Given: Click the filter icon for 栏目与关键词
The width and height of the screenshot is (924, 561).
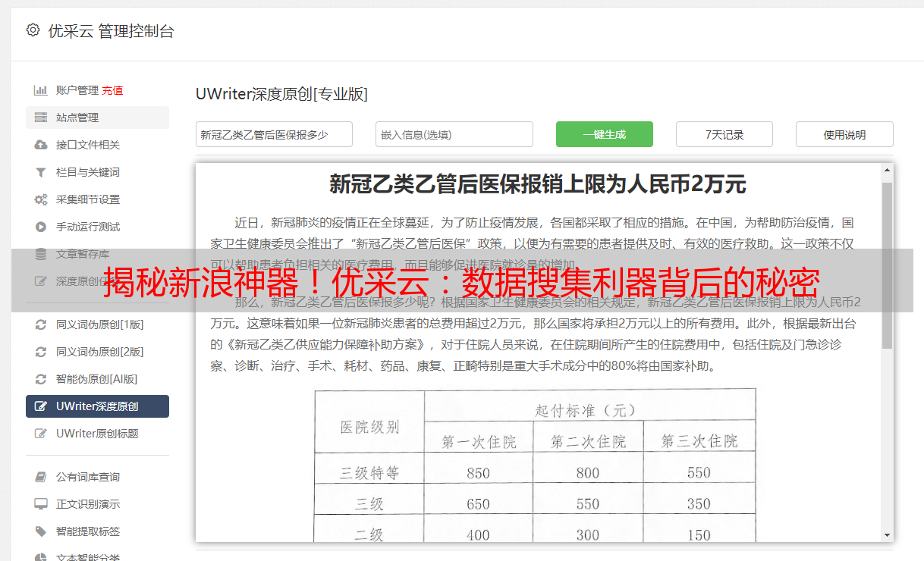Looking at the screenshot, I should coord(41,172).
